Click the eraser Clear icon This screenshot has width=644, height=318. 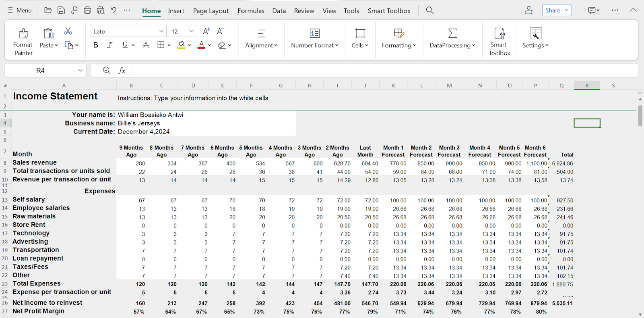pos(221,45)
